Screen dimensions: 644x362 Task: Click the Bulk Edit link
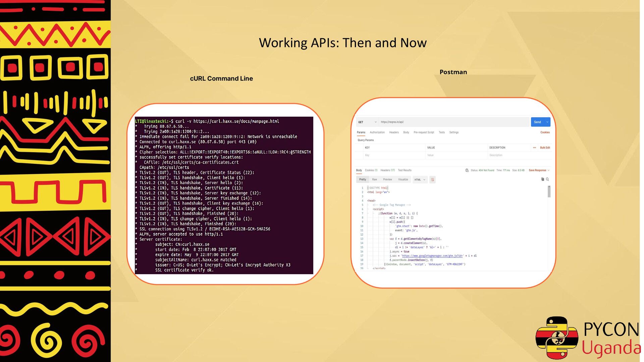coord(545,147)
